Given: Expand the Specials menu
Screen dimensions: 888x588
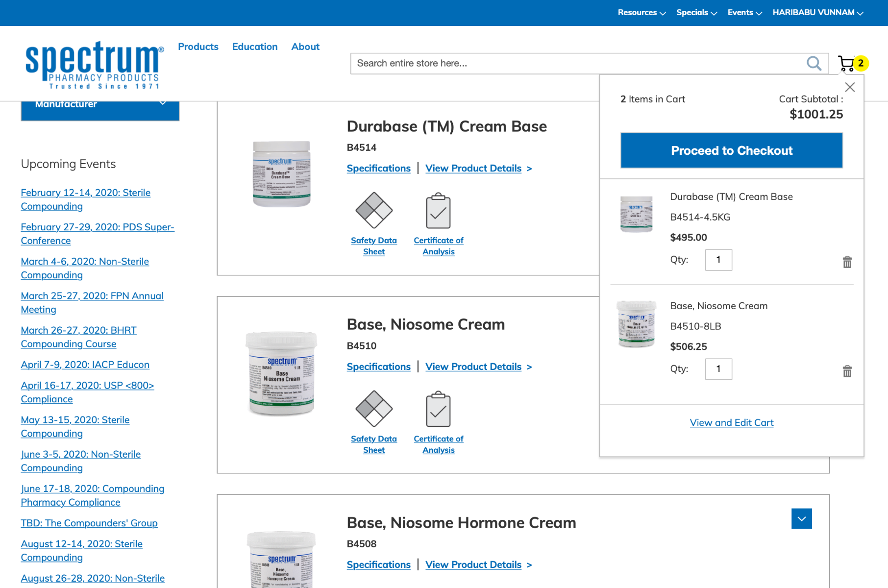Looking at the screenshot, I should tap(696, 13).
